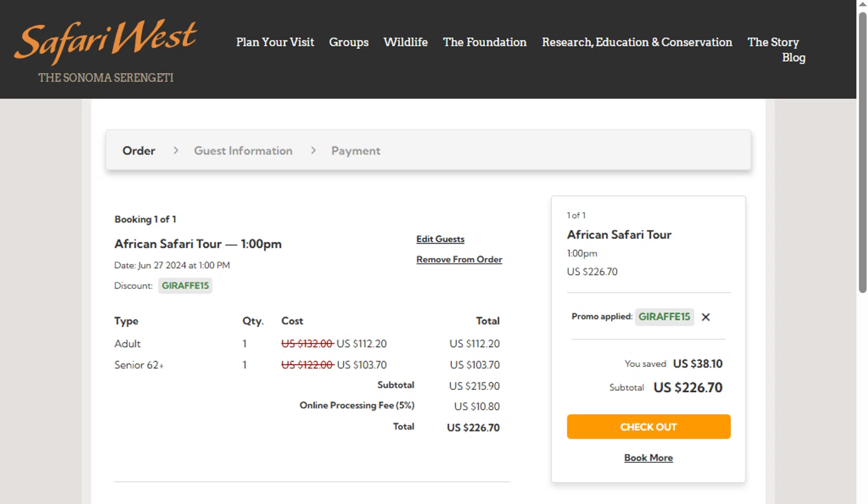Click the Book More link

[x=648, y=458]
